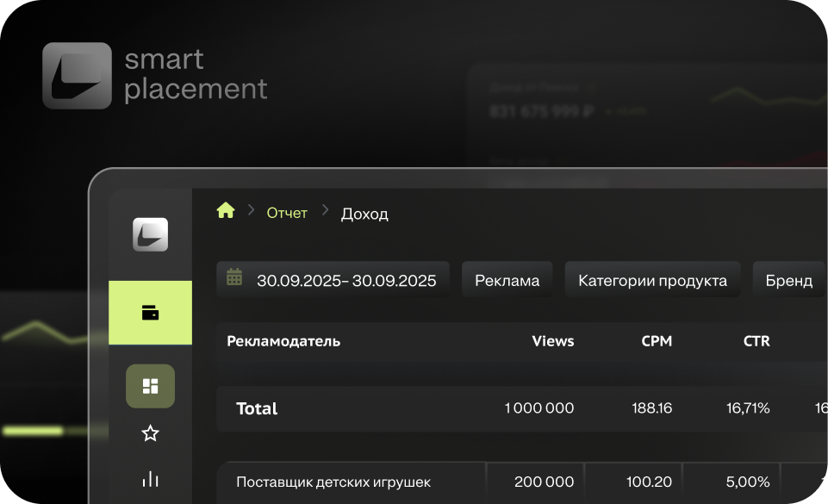
Task: Click the home icon in the breadcrumb
Action: click(x=225, y=209)
